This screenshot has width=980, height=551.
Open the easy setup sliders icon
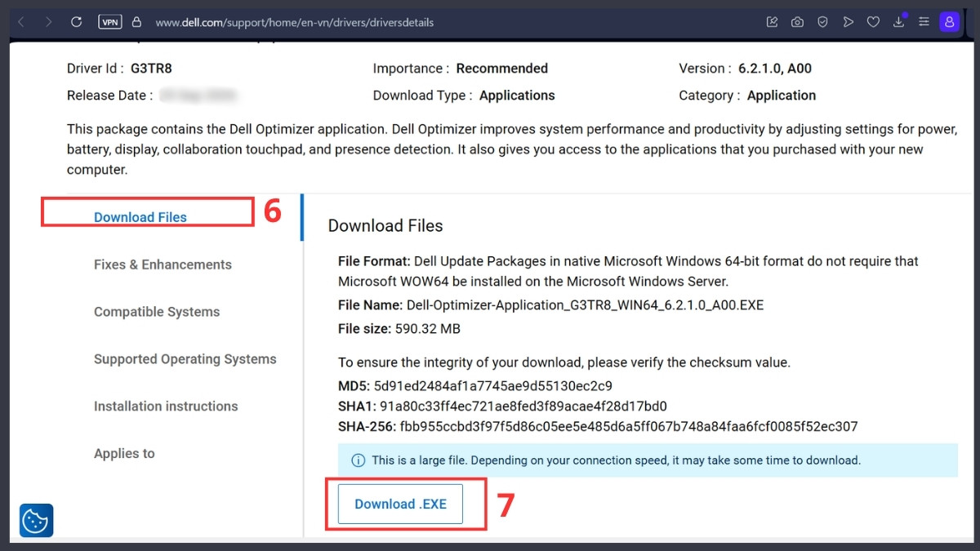(924, 22)
